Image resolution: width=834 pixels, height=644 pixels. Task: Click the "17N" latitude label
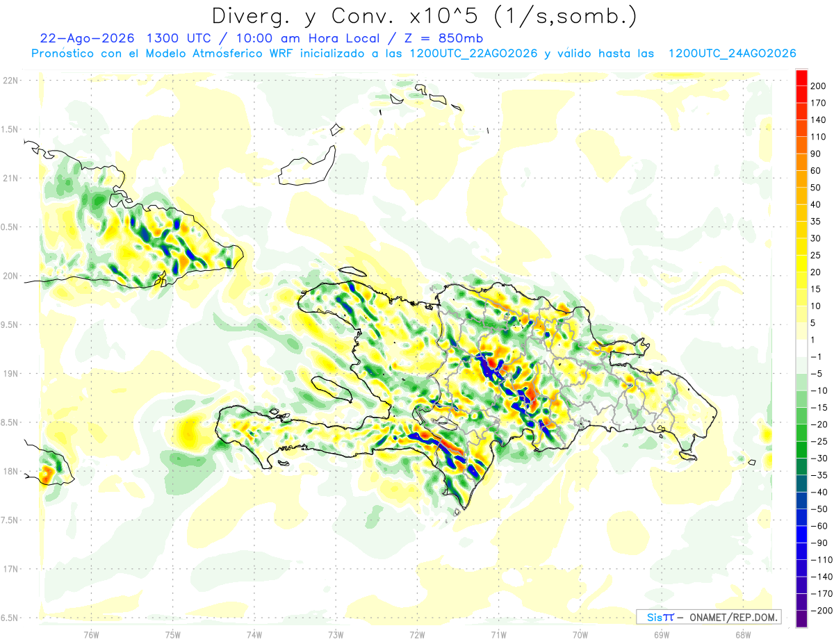(x=10, y=569)
